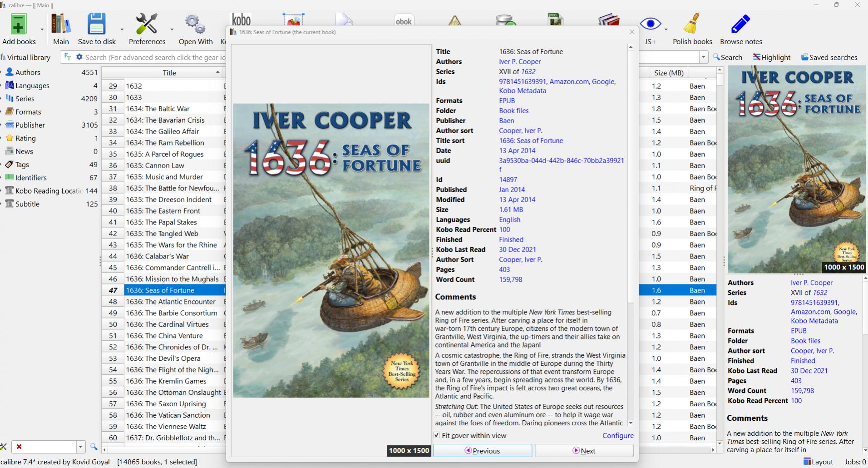Click the Size (MB) column header
The width and height of the screenshot is (868, 468).
tap(668, 73)
